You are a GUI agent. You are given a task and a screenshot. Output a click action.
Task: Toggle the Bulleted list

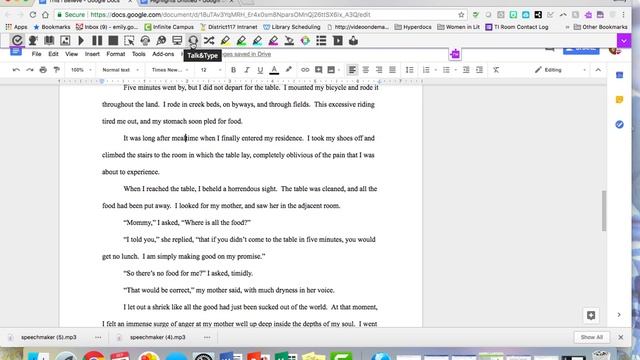[x=446, y=70]
